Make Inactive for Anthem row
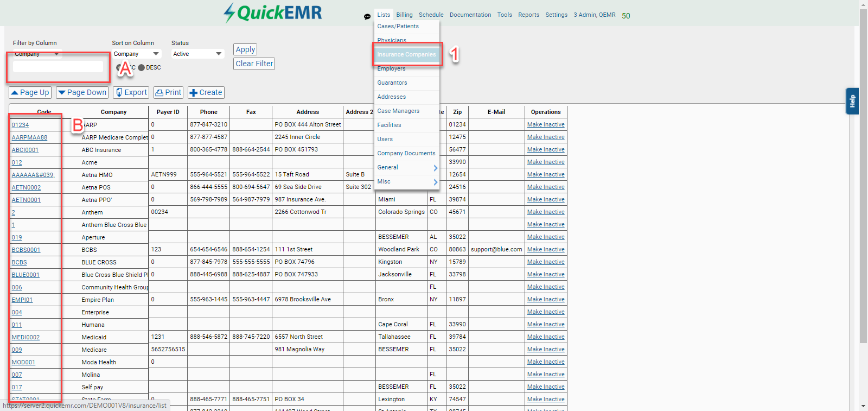 546,212
